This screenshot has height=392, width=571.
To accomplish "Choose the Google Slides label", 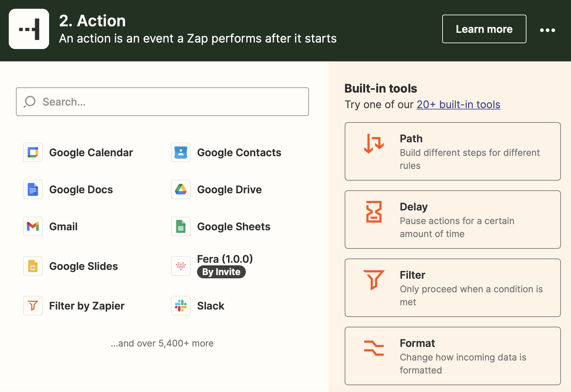I will [84, 266].
